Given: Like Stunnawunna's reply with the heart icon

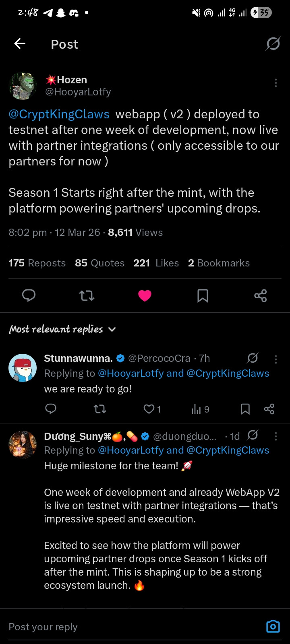Looking at the screenshot, I should click(x=149, y=409).
